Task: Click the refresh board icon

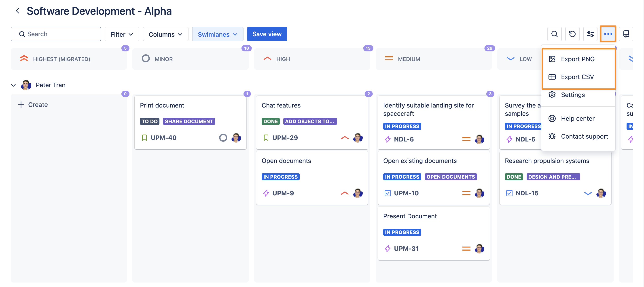Action: pos(572,34)
